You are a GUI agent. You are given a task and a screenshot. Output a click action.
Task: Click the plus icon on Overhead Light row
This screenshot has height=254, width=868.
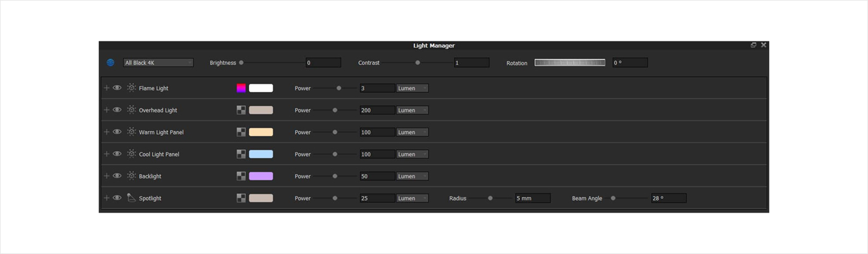107,110
